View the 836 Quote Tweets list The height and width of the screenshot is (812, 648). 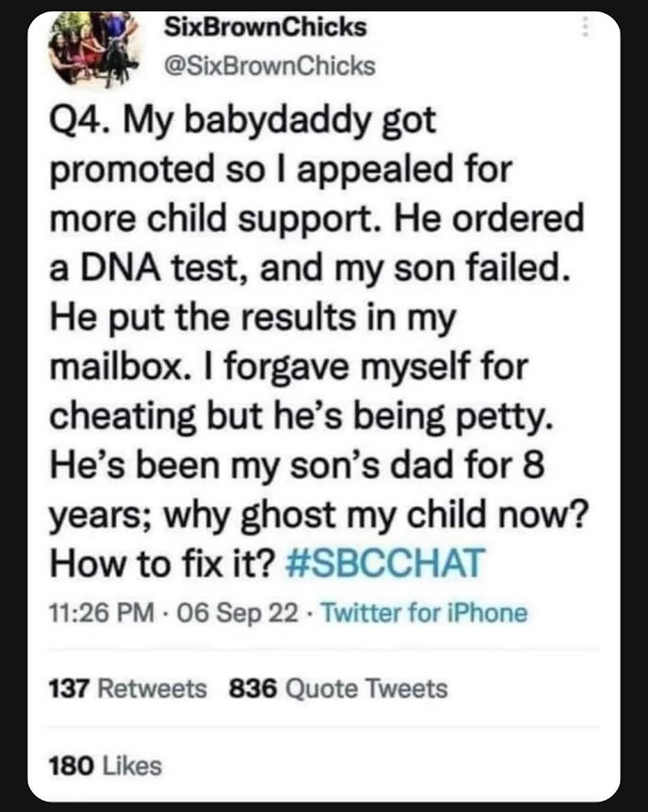[x=338, y=688]
